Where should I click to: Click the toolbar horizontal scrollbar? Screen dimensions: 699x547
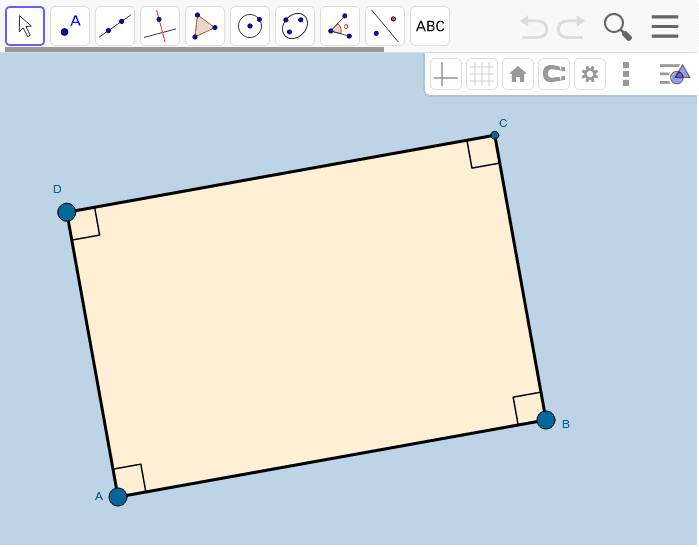click(x=194, y=49)
